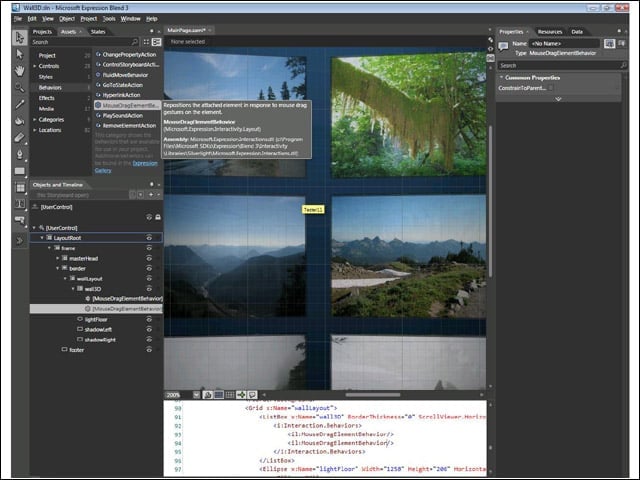Click the Name input field in Properties
Viewport: 640px width, 480px height.
tap(564, 43)
